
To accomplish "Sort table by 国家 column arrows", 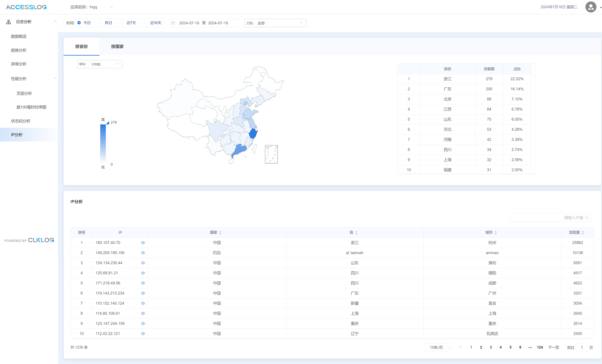I will pos(220,233).
